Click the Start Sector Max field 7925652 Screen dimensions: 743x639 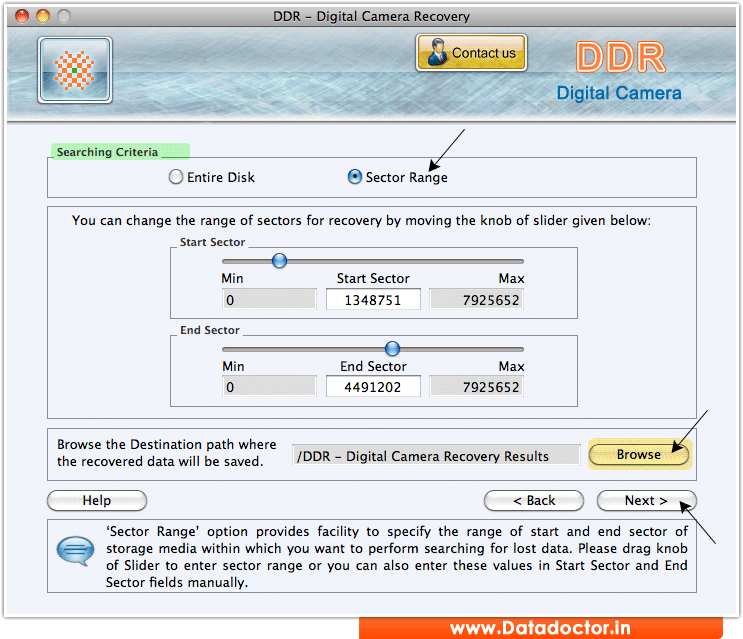[x=476, y=300]
